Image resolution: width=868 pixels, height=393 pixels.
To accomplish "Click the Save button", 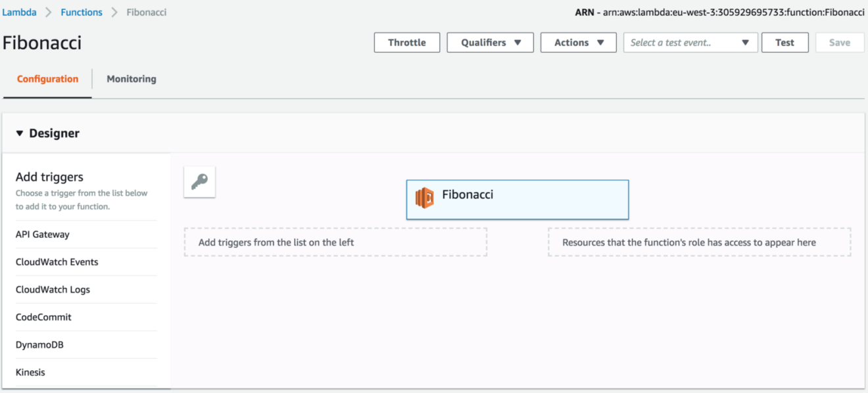I will click(x=840, y=43).
